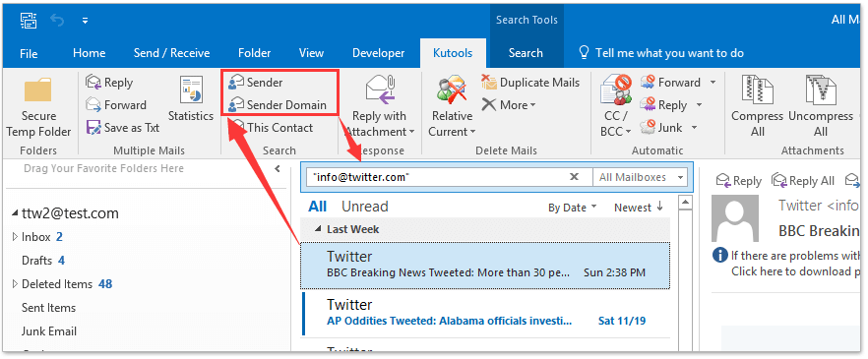Open the automatic Forward dropdown arrow
868x359 pixels.
[713, 83]
